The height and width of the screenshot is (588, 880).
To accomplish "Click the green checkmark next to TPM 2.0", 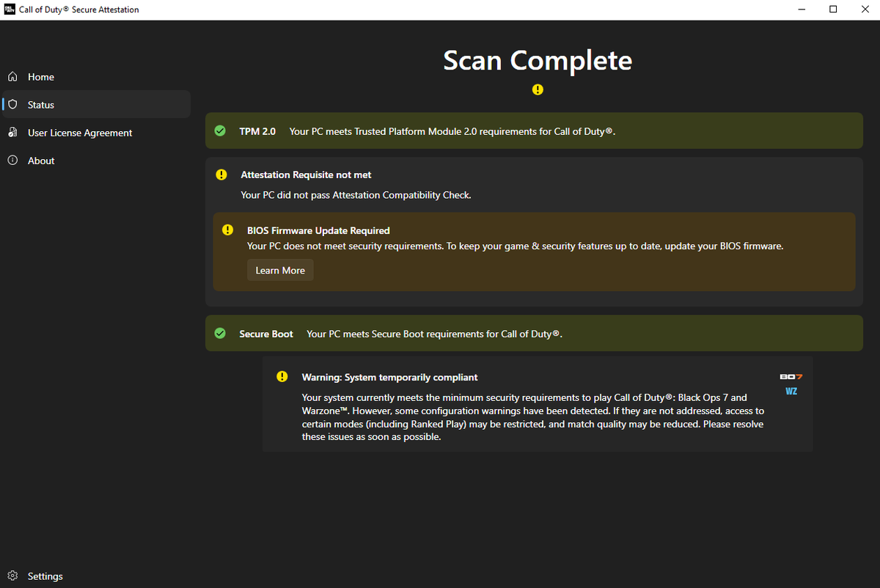I will (x=220, y=131).
